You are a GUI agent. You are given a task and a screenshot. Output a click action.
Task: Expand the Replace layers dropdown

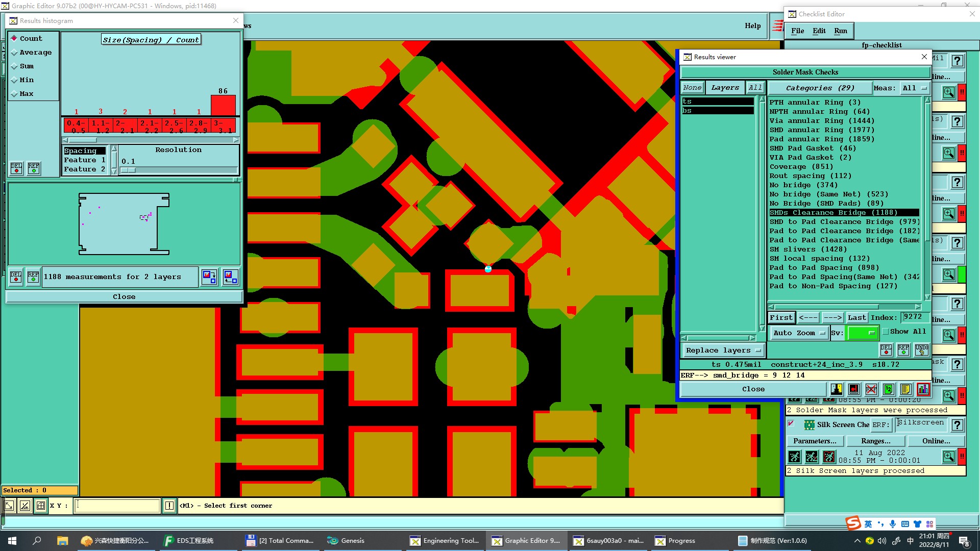[723, 350]
